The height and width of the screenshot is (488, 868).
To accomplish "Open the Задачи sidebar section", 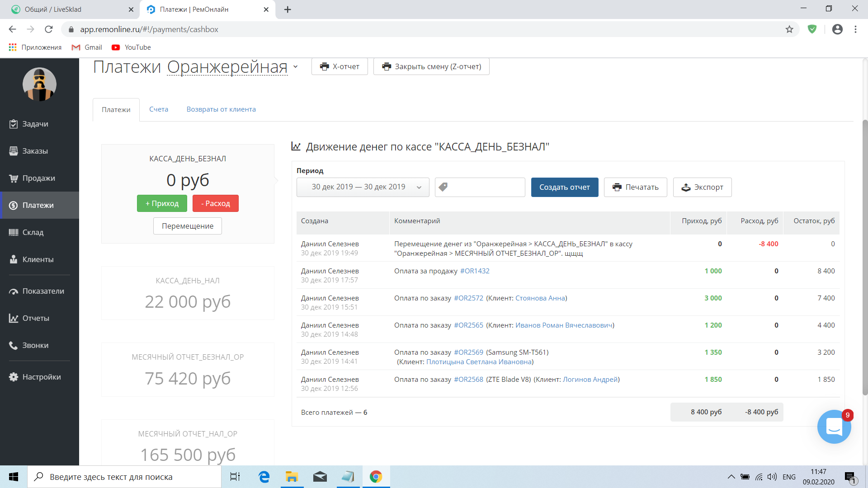I will (35, 124).
